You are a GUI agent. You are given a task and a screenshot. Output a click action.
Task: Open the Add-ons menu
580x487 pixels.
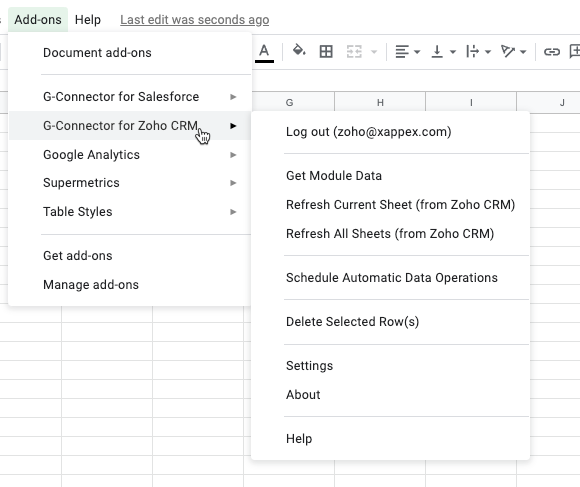(x=38, y=20)
